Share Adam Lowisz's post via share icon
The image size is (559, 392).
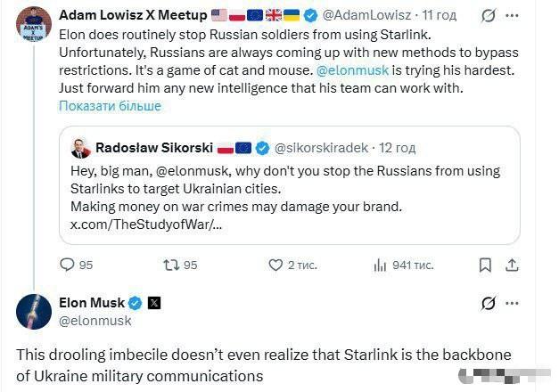[512, 265]
